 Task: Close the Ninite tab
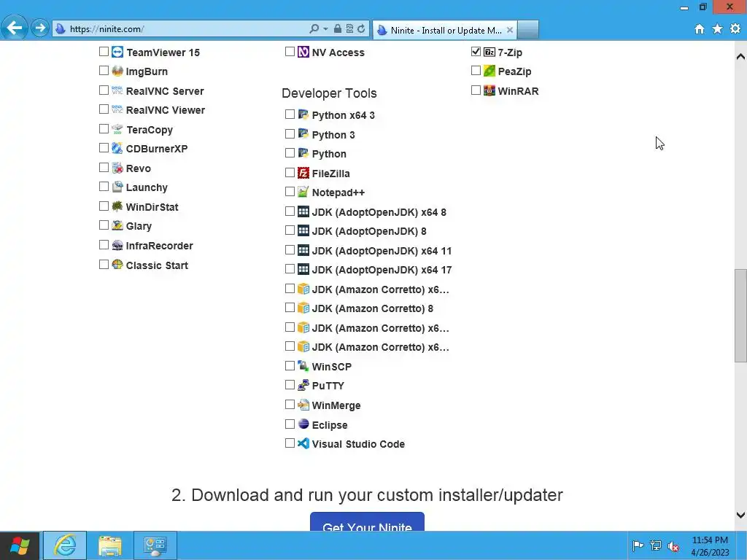tap(510, 30)
